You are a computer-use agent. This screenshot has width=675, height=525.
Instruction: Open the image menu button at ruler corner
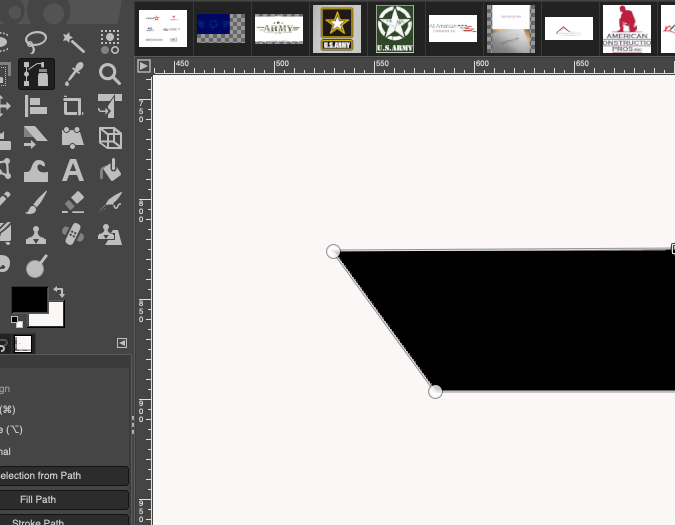coord(144,66)
